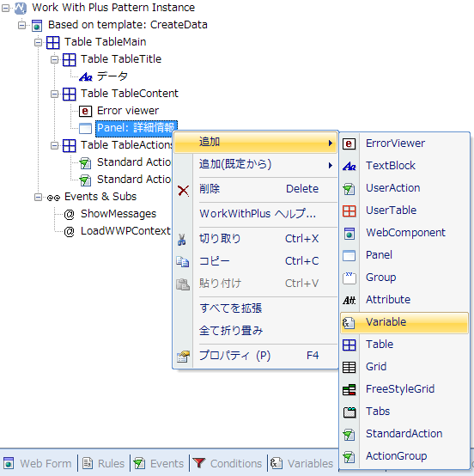The height and width of the screenshot is (476, 474).
Task: Open WorkWithPlus ヘルプ... menu entry
Action: 256,214
